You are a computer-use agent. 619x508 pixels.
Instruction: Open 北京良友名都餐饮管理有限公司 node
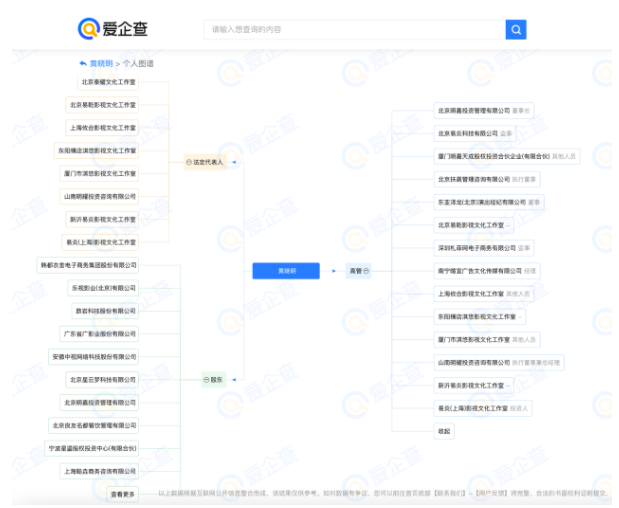[x=94, y=425]
